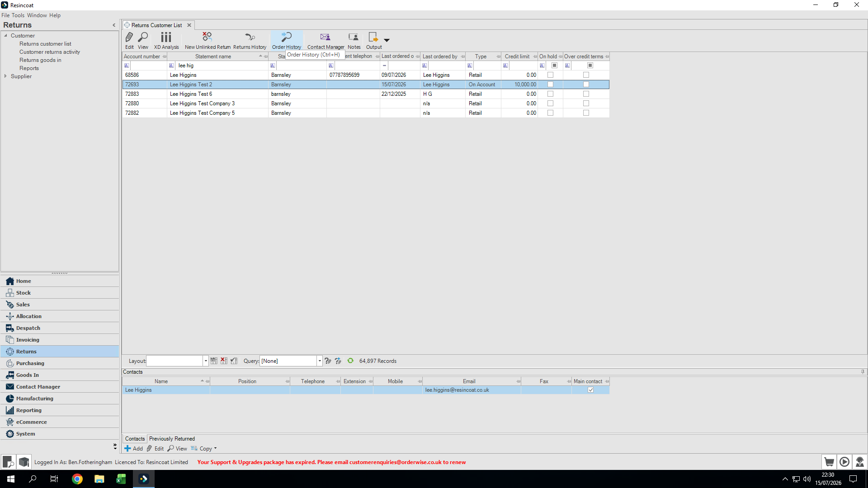Open Reports under Customer

tap(29, 68)
